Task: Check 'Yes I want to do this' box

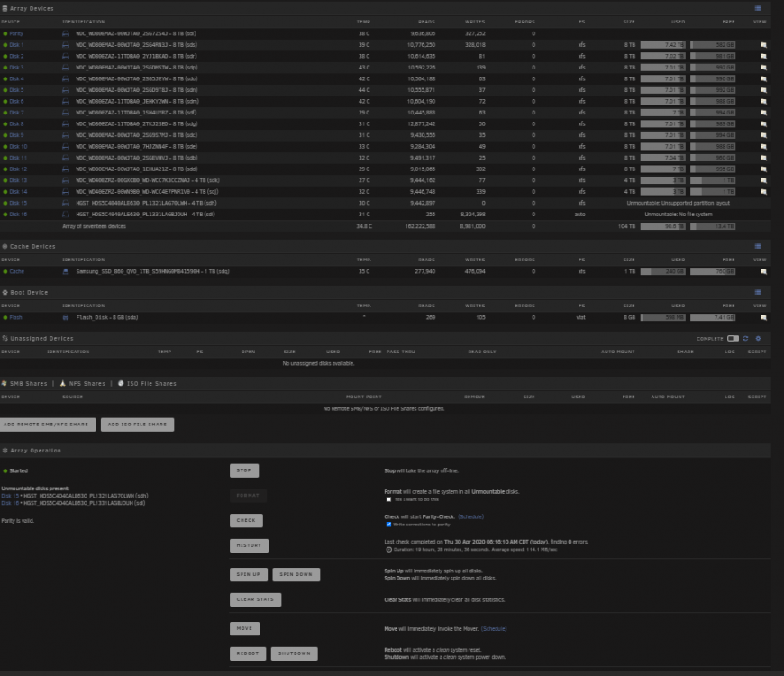Action: tap(388, 499)
